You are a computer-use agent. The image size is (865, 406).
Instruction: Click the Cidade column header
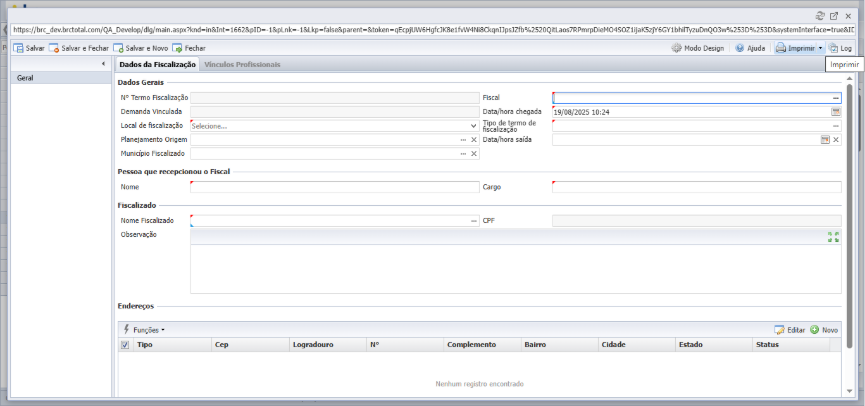point(637,345)
